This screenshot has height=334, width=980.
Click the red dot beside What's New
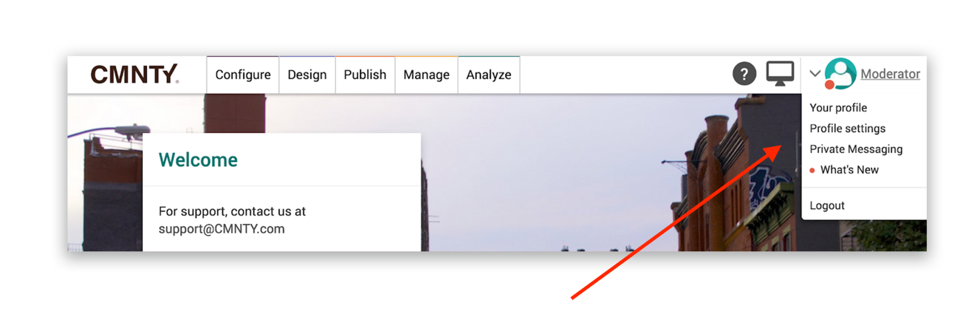coord(812,171)
